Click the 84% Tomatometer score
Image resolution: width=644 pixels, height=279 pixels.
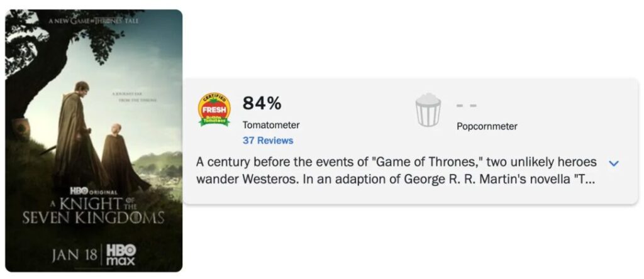[x=262, y=103]
